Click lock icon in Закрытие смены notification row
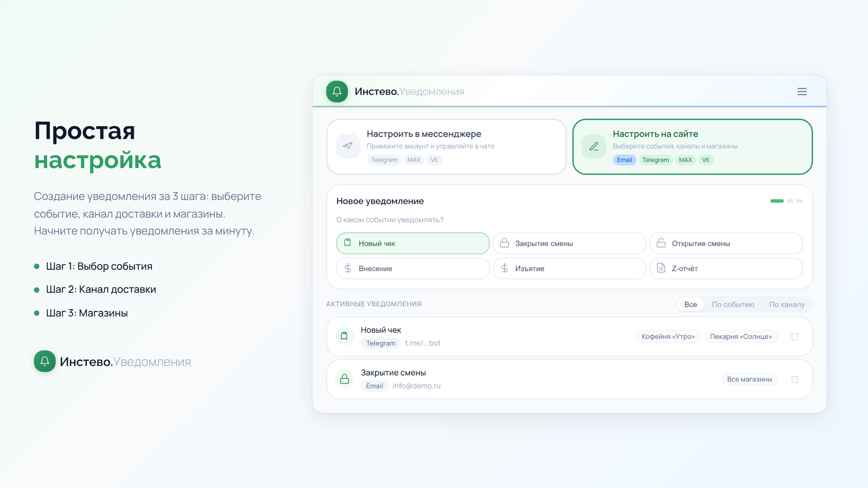868x488 pixels. [x=344, y=379]
